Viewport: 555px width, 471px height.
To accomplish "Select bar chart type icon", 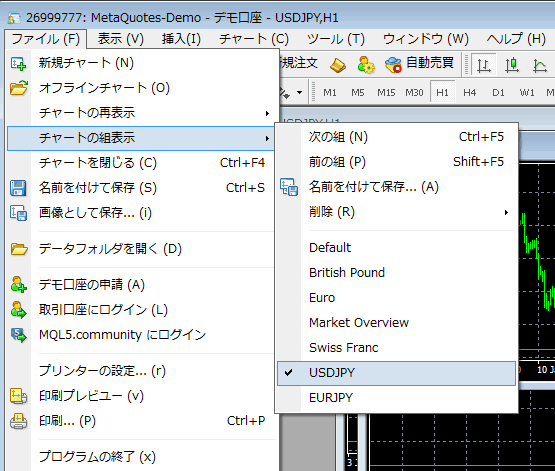I will [484, 65].
